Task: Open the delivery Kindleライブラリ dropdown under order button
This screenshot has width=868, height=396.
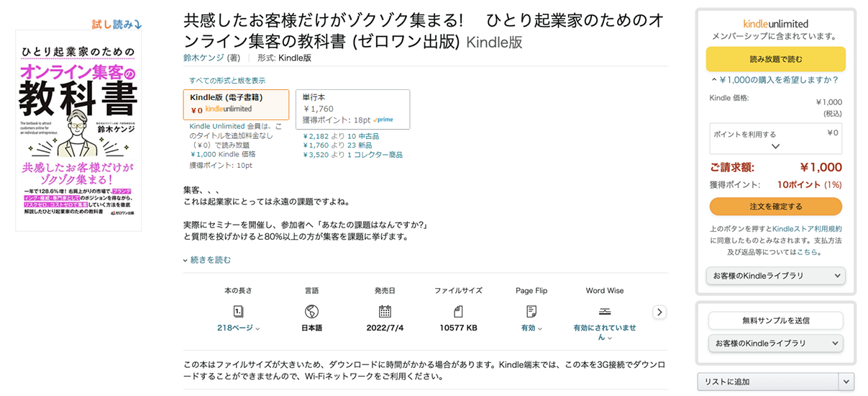Action: tap(775, 276)
